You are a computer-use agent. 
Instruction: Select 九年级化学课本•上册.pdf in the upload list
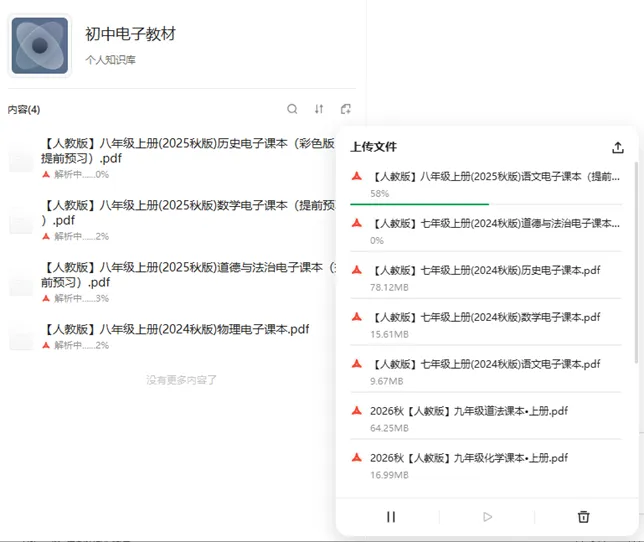pyautogui.click(x=486, y=465)
